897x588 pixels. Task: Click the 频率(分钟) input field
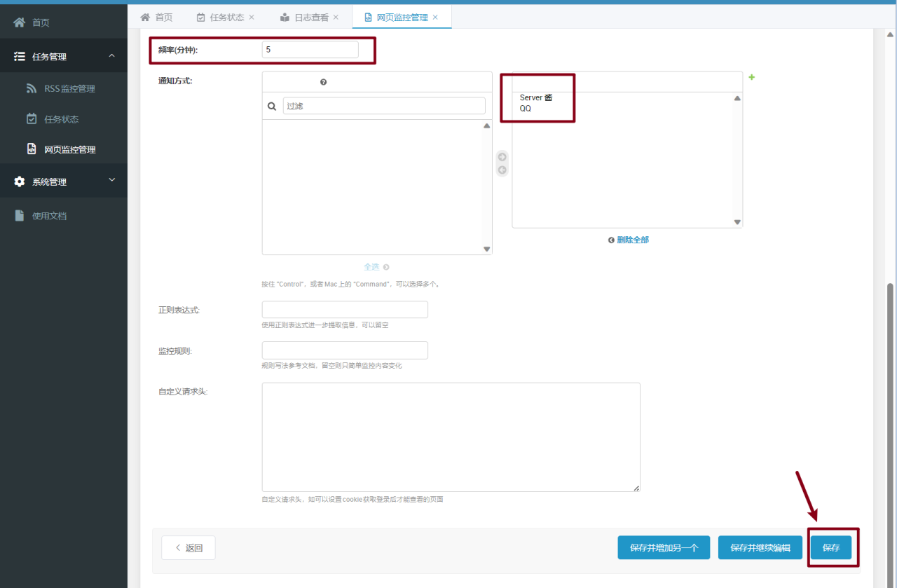(310, 49)
